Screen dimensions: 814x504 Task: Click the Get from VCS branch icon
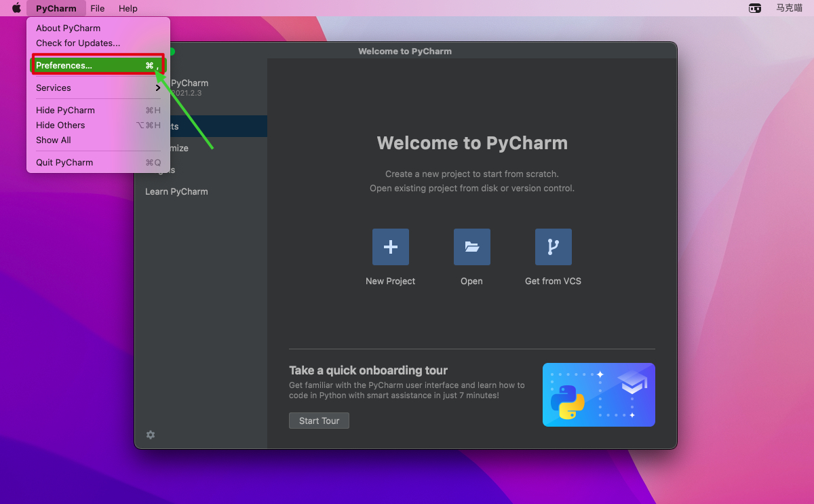554,247
